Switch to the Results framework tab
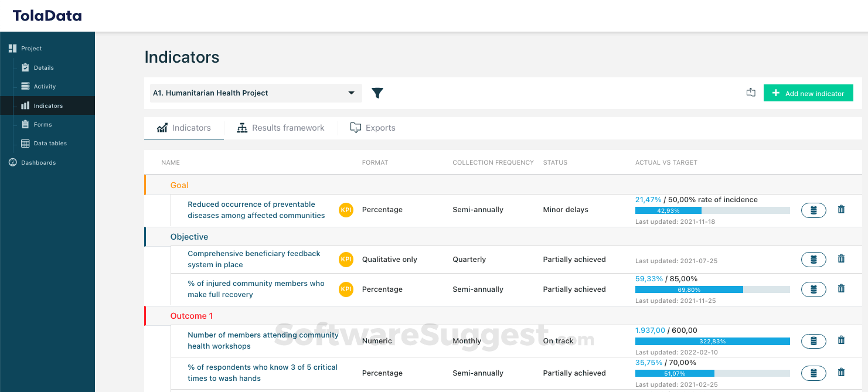868x392 pixels. (x=281, y=127)
